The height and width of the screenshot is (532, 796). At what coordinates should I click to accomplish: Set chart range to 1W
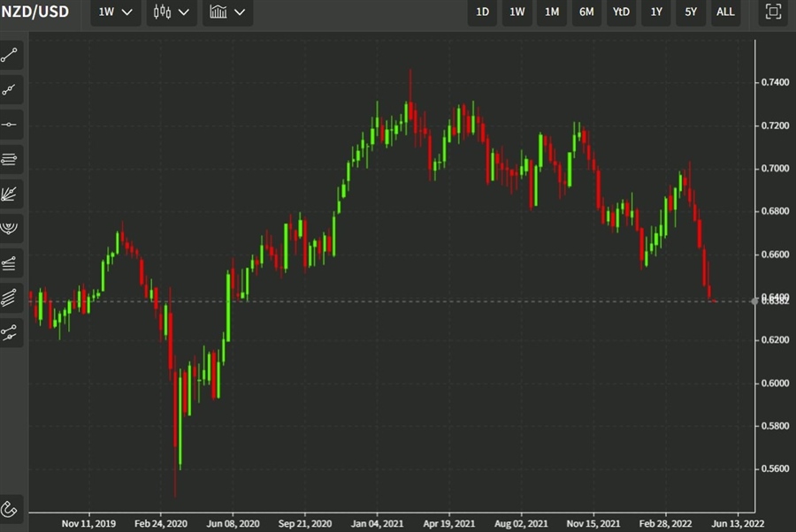(517, 11)
